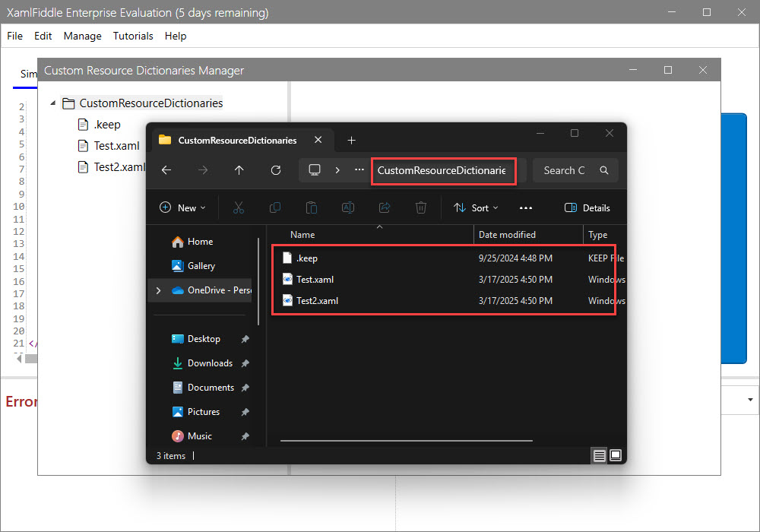Screen dimensions: 760x532
Task: Open the Sort dropdown
Action: (x=476, y=207)
